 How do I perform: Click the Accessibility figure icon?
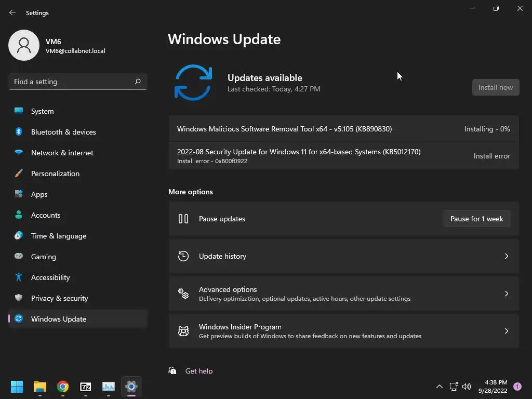pos(19,277)
